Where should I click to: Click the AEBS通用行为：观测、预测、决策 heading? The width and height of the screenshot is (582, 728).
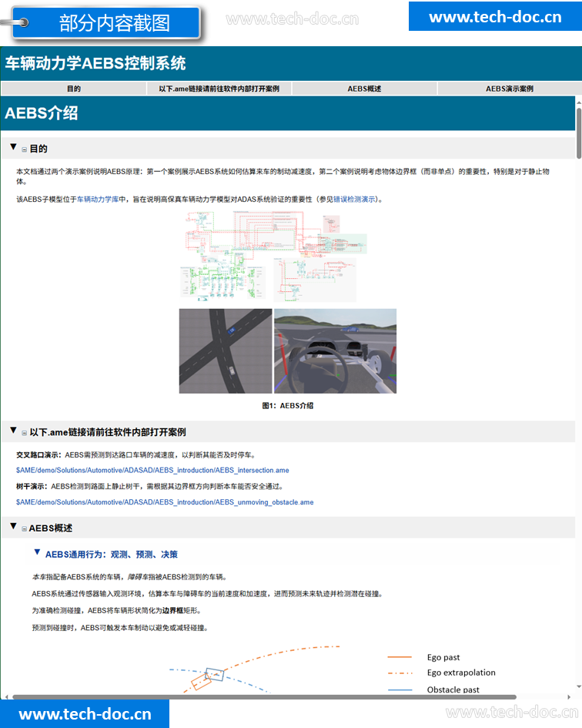(x=112, y=555)
